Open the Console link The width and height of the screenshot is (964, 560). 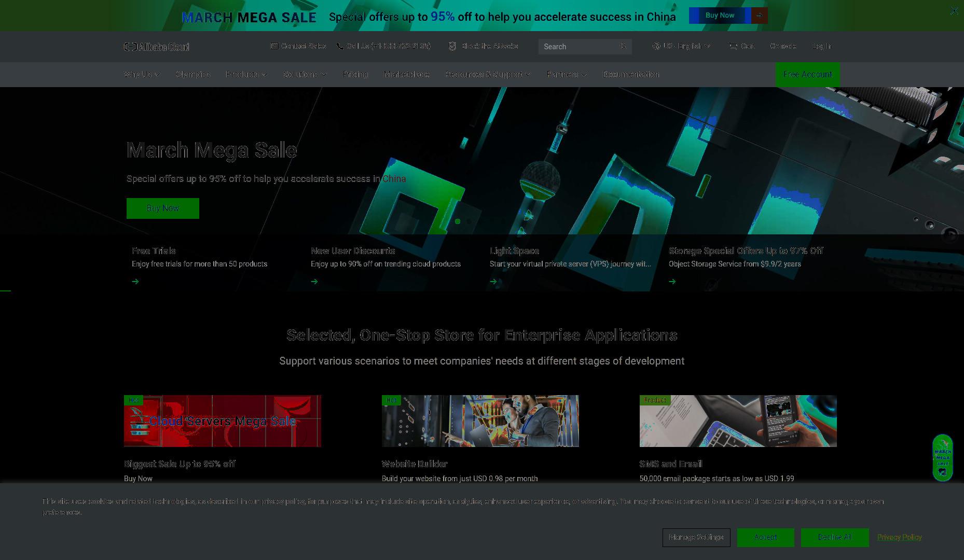click(x=783, y=46)
